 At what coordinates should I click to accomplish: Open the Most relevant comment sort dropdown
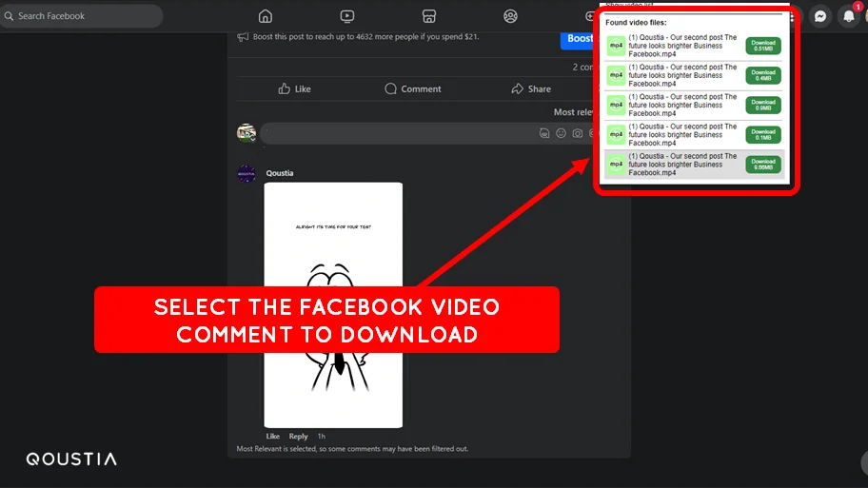click(574, 111)
